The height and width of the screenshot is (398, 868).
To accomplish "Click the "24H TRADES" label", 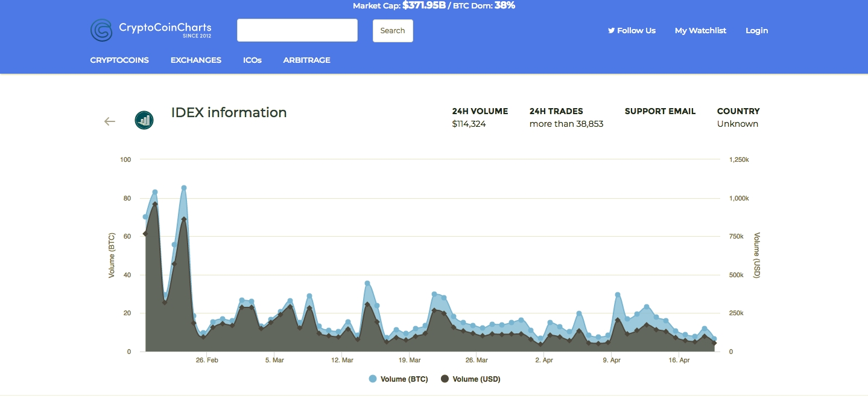I will tap(556, 111).
